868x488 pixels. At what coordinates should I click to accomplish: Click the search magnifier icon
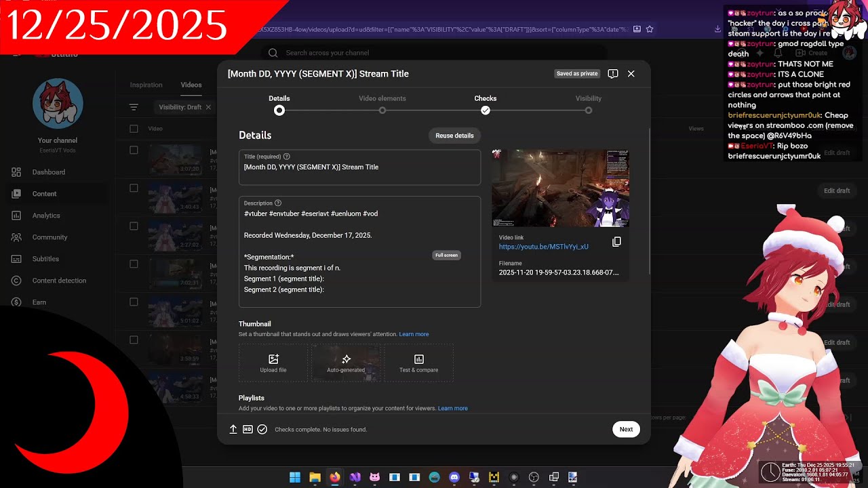tap(273, 53)
